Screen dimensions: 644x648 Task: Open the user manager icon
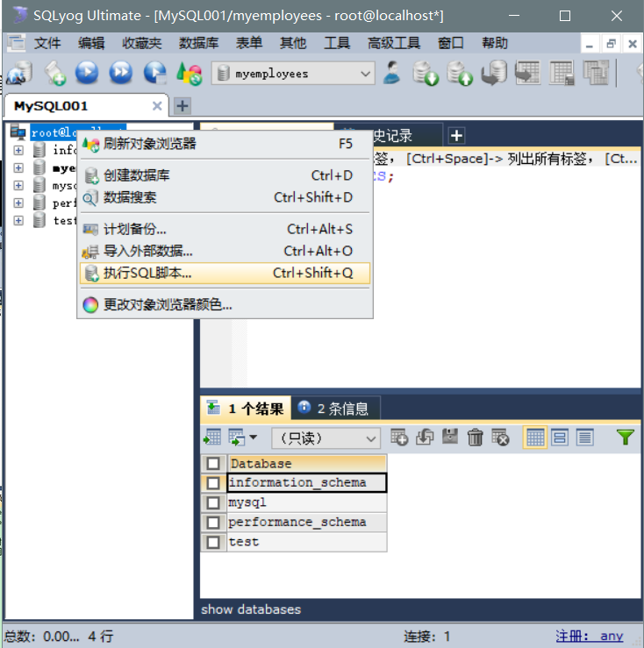pos(391,73)
